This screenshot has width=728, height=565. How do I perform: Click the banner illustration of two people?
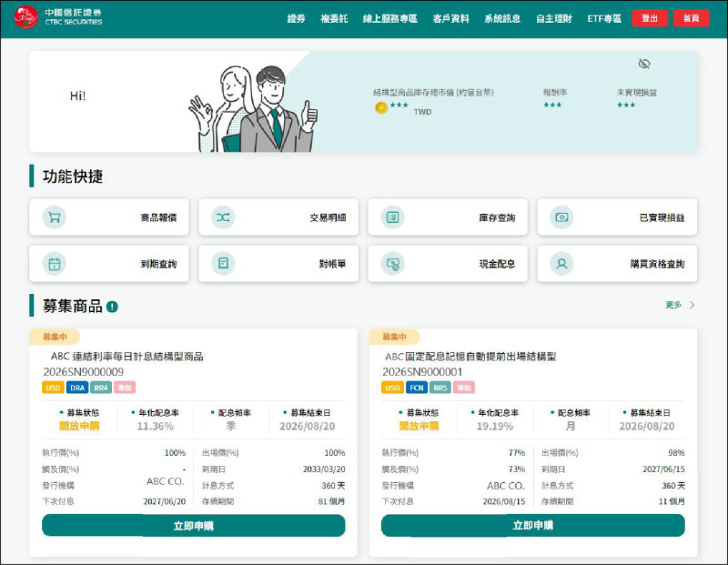pyautogui.click(x=253, y=108)
